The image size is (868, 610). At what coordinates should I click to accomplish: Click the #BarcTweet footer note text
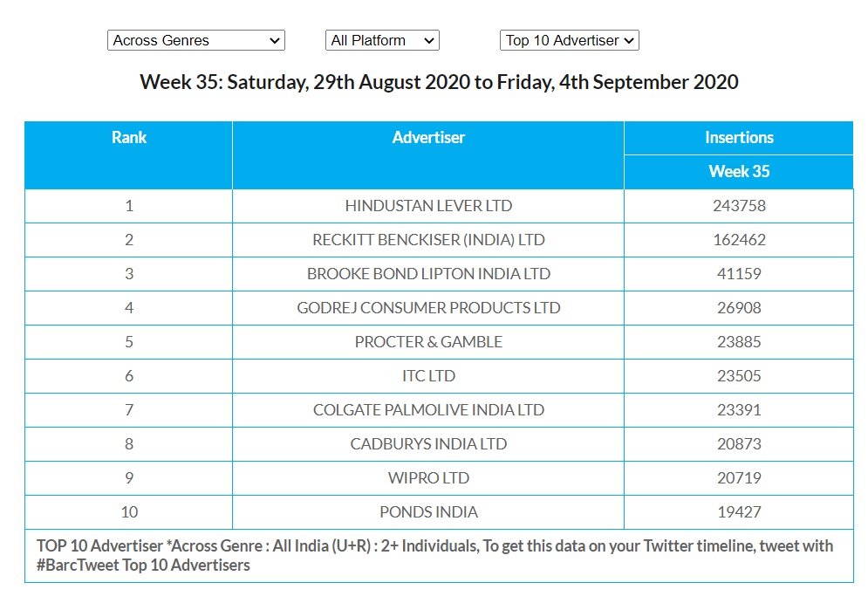(143, 565)
